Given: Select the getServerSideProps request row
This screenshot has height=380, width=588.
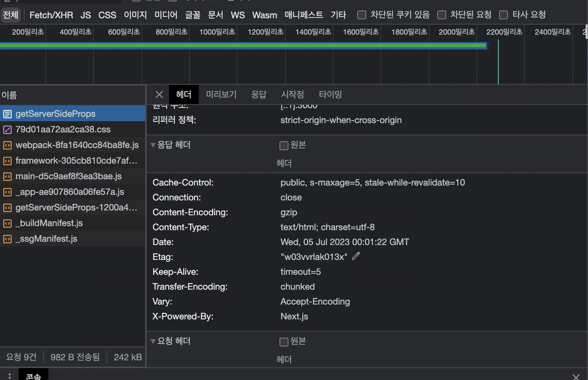Looking at the screenshot, I should click(73, 114).
